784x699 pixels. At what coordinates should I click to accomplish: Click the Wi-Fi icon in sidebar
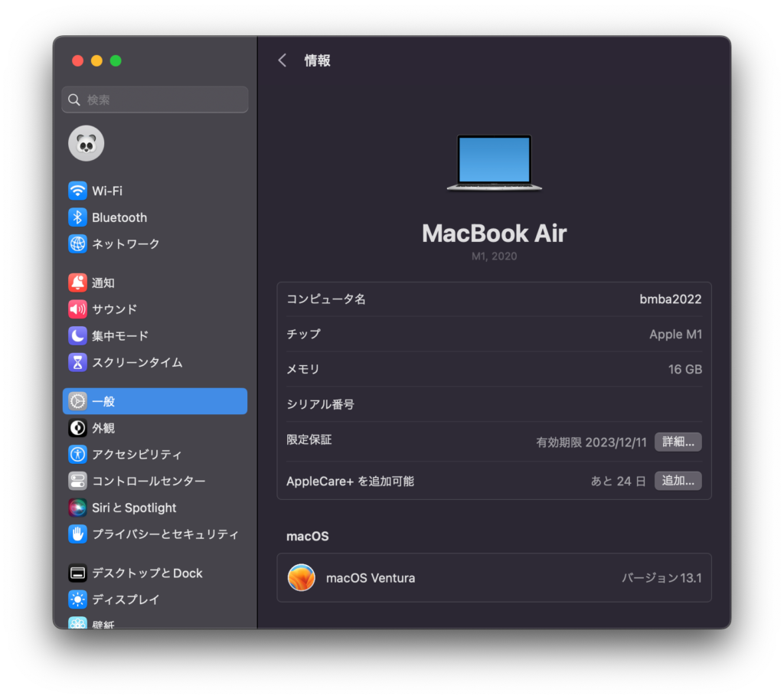click(77, 191)
